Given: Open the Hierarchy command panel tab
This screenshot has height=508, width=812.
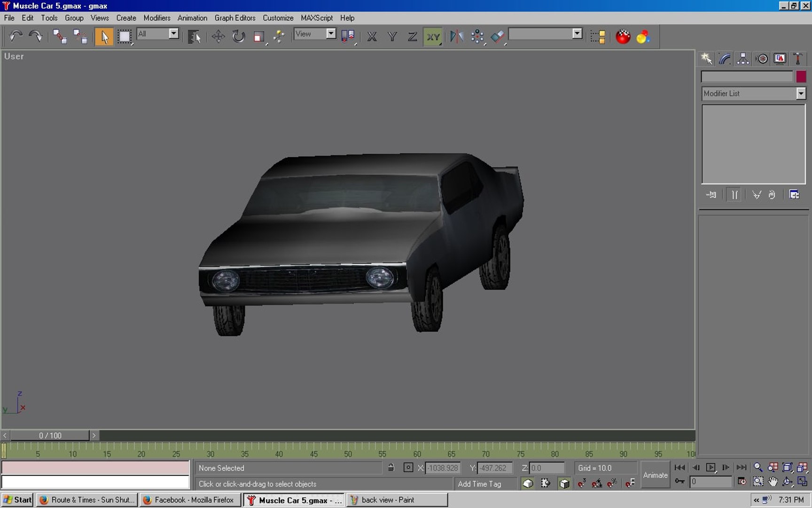Looking at the screenshot, I should (743, 58).
